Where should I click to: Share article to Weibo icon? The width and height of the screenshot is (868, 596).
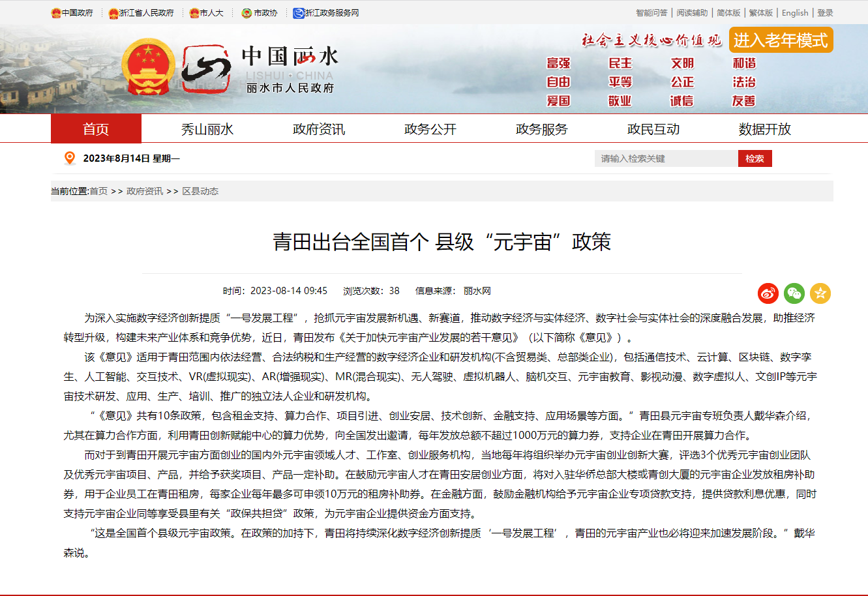coord(768,293)
